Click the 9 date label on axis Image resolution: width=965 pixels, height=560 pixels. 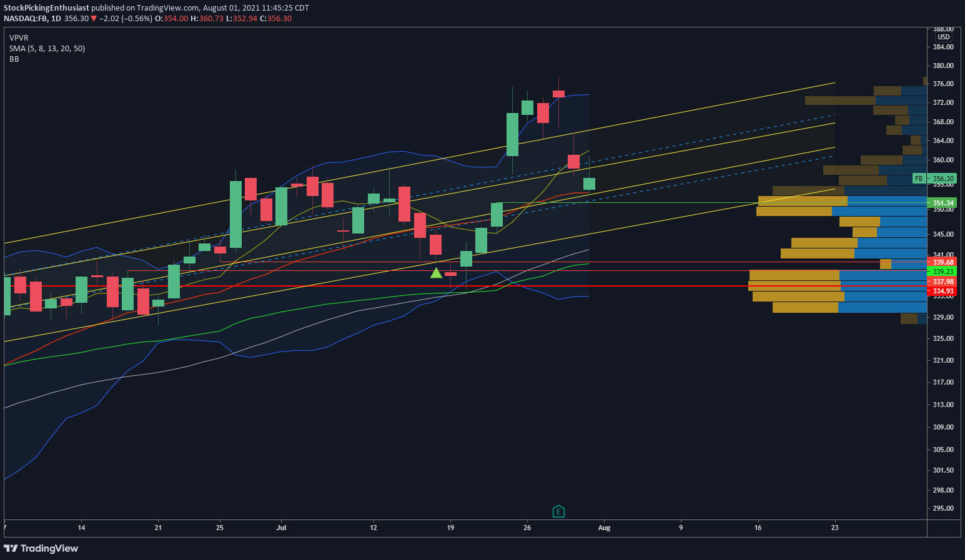coord(681,528)
